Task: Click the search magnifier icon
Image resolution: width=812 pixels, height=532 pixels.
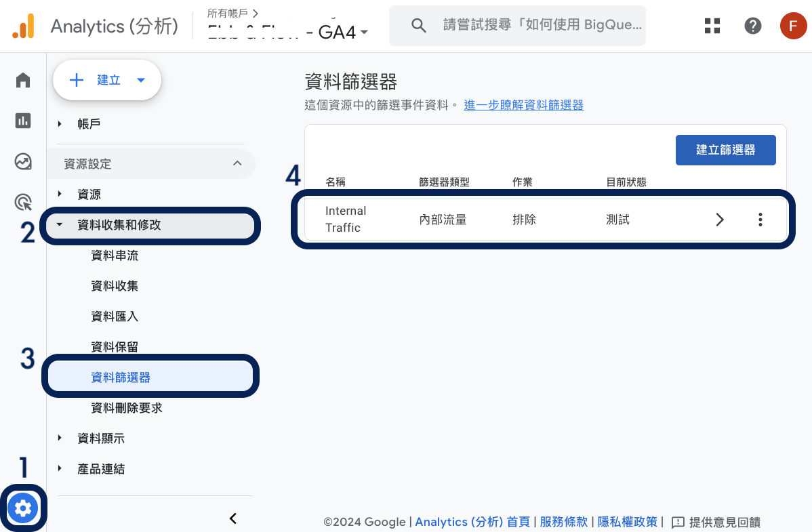Action: tap(418, 25)
